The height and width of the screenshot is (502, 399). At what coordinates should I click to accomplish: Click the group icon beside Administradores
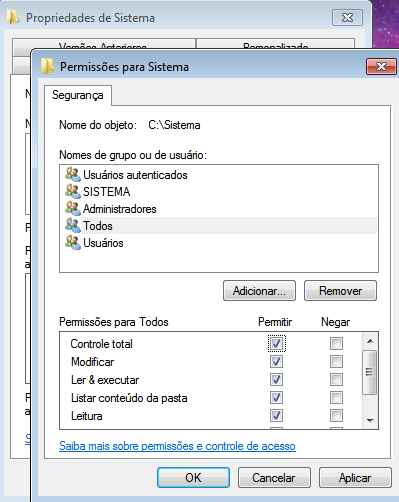(x=73, y=208)
